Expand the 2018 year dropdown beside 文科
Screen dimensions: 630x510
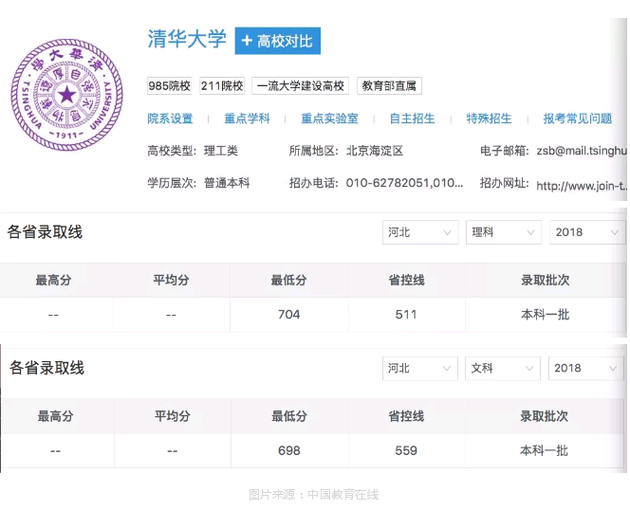point(586,368)
